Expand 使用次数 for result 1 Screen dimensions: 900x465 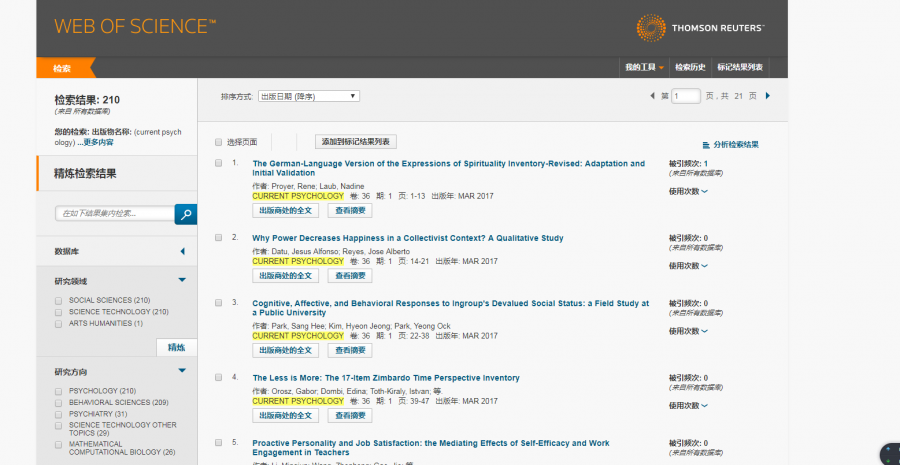tap(688, 191)
